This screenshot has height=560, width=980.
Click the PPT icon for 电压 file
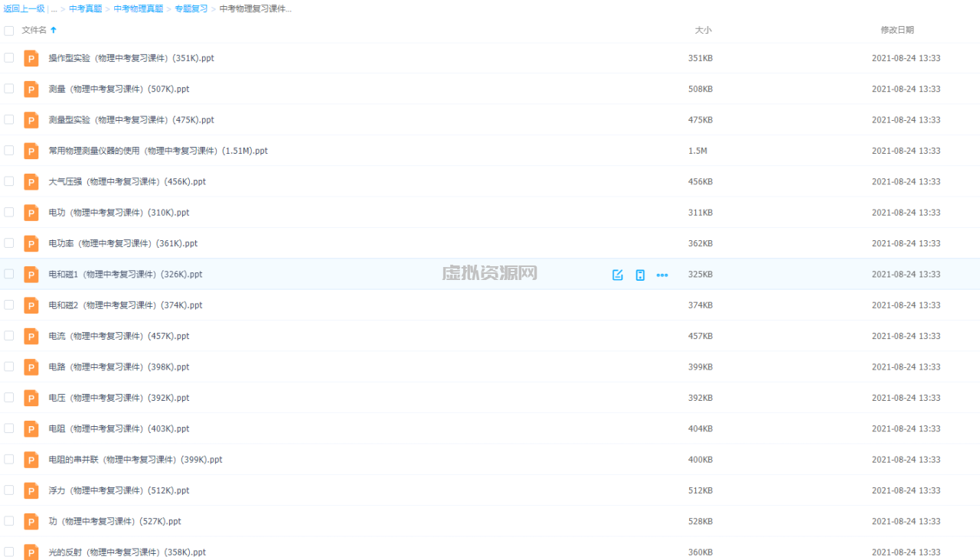coord(31,398)
